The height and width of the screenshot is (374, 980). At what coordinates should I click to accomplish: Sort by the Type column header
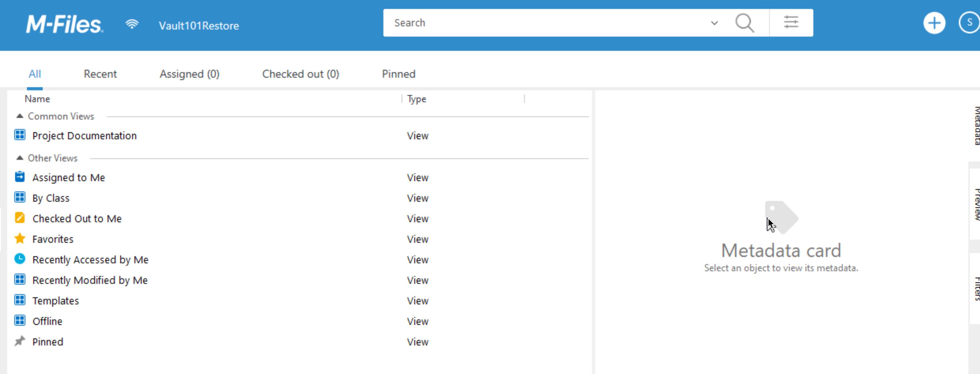point(416,99)
